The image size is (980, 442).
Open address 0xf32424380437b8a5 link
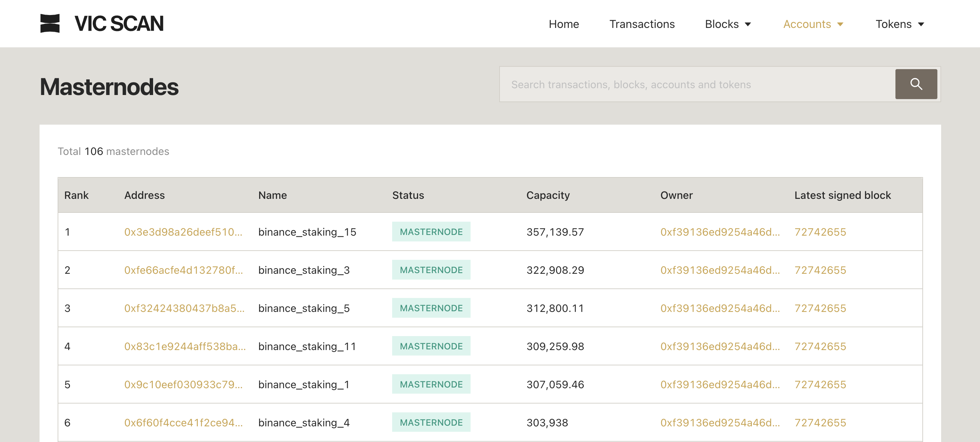click(x=184, y=308)
